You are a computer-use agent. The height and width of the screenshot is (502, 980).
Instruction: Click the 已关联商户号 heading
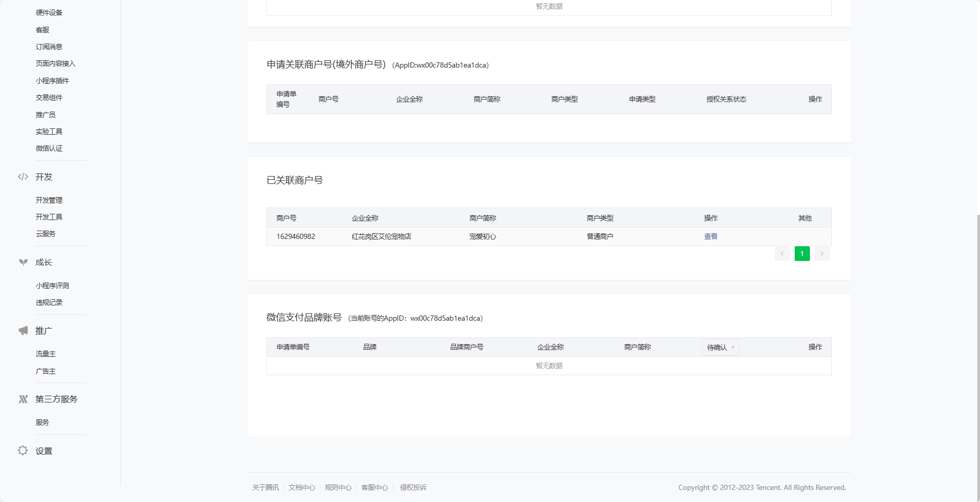[295, 180]
